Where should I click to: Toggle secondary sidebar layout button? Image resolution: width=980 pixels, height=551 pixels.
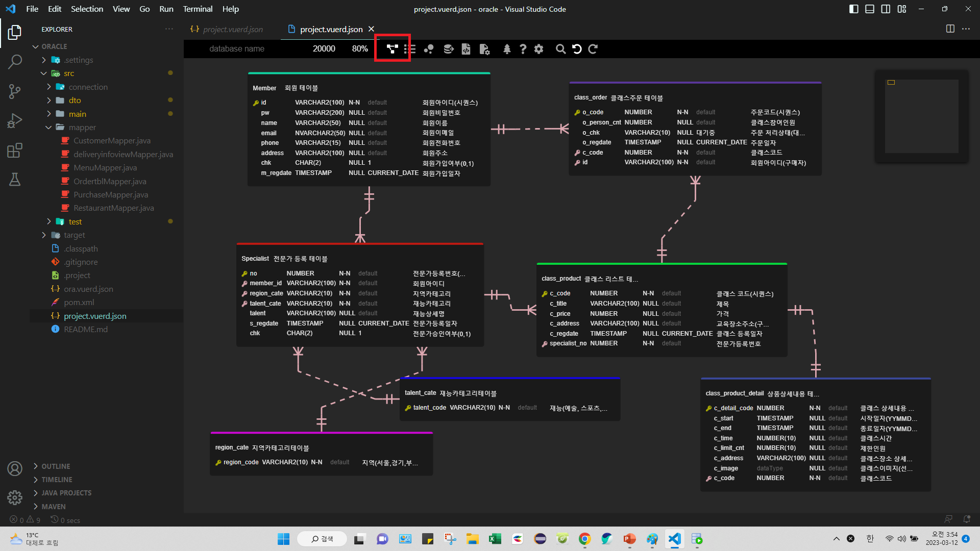click(x=886, y=9)
